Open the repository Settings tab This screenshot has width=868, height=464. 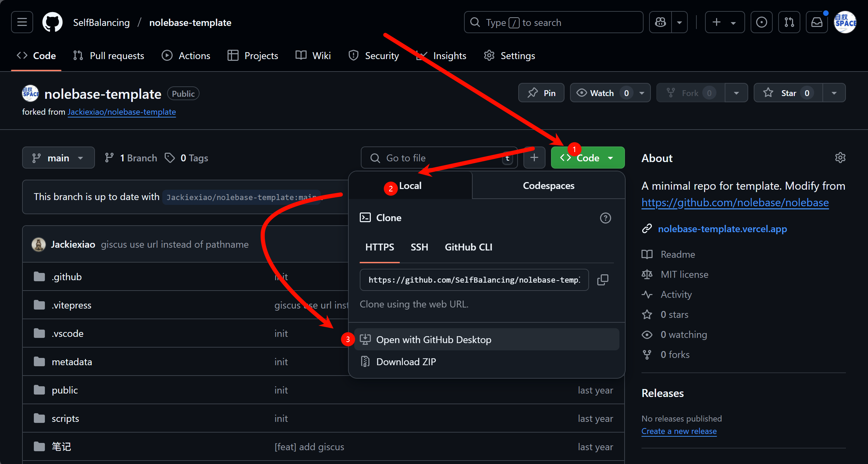[509, 56]
